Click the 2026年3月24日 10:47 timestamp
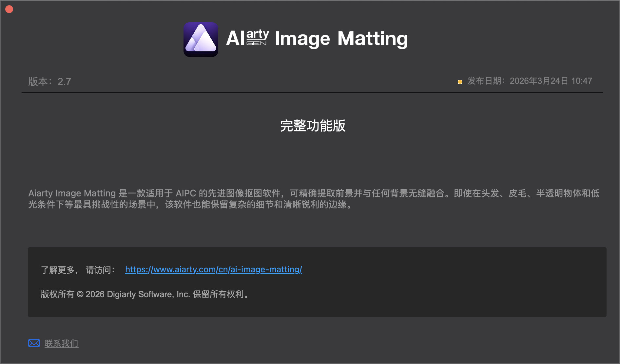This screenshot has width=620, height=364. pos(551,81)
